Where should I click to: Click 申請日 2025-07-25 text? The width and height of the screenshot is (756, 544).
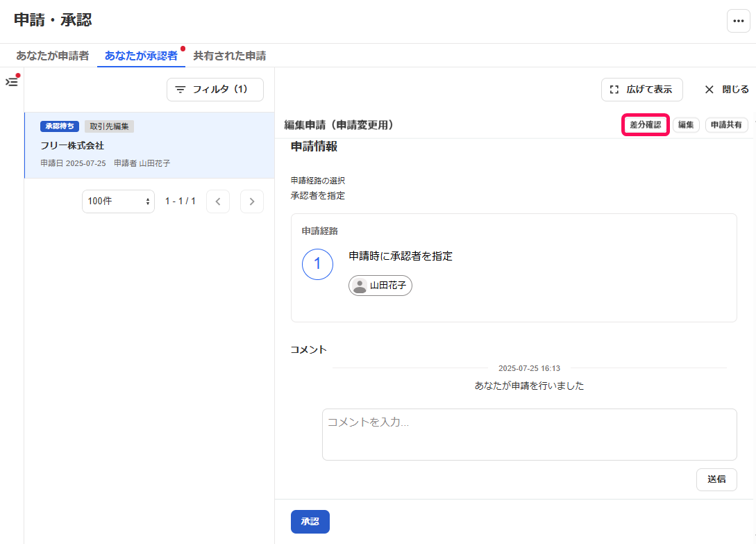[73, 163]
